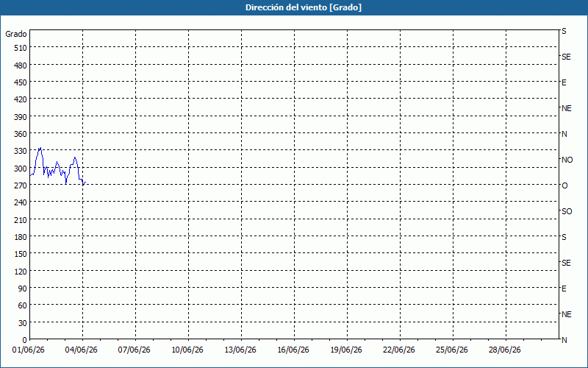Select the '270' y-axis value

(x=21, y=185)
